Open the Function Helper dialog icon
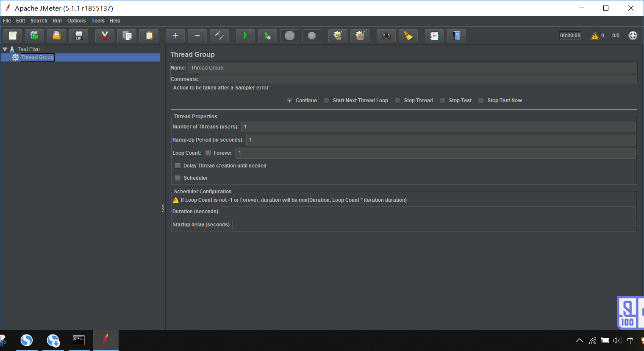Image resolution: width=644 pixels, height=351 pixels. pyautogui.click(x=434, y=36)
